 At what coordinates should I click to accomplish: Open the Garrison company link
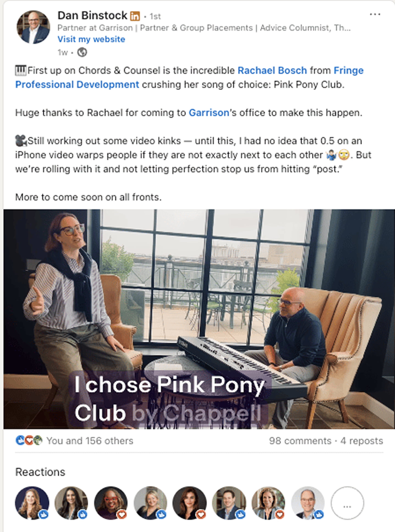pos(209,113)
